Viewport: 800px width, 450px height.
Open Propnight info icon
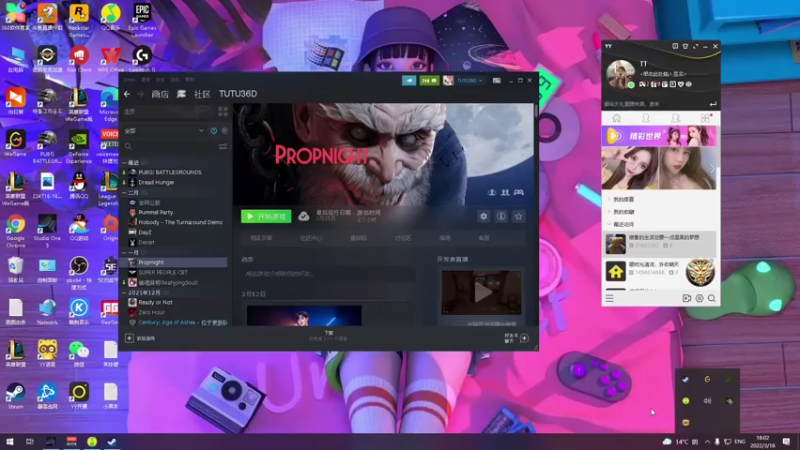click(501, 216)
